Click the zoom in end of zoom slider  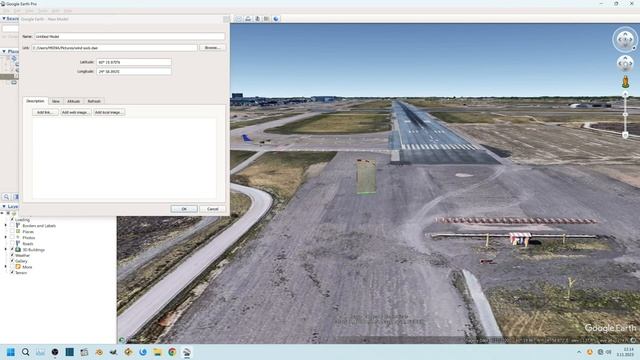625,94
